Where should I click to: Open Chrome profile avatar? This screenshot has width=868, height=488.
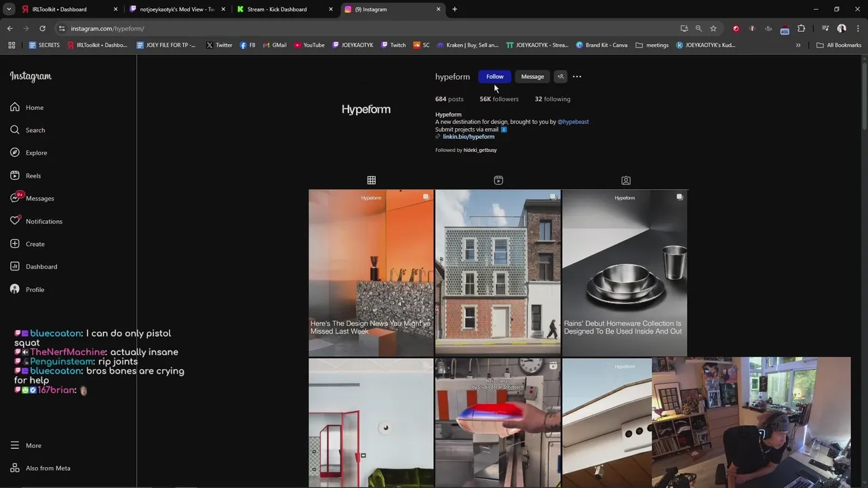[842, 28]
